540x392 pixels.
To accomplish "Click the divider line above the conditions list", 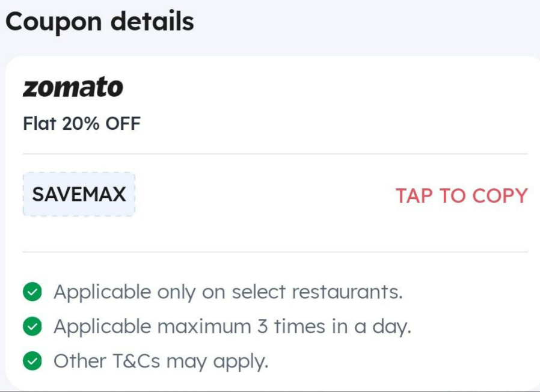I will tap(275, 252).
